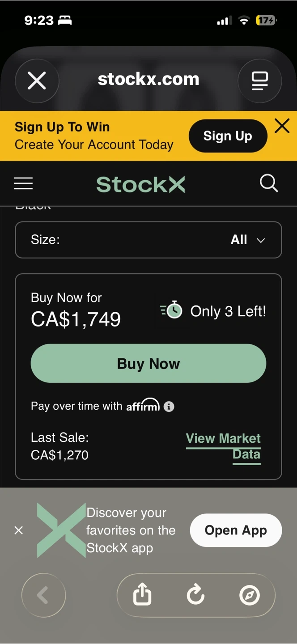
Task: Tap the stockx.com address title
Action: point(148,80)
